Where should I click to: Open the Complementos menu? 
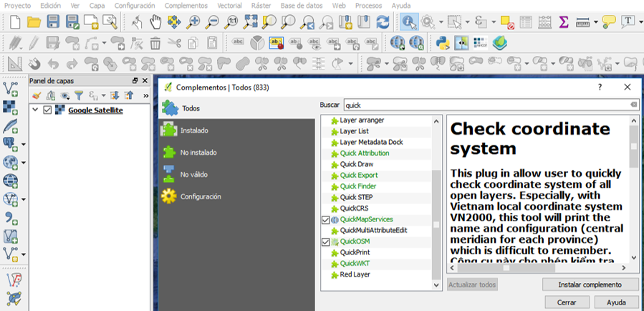point(186,6)
